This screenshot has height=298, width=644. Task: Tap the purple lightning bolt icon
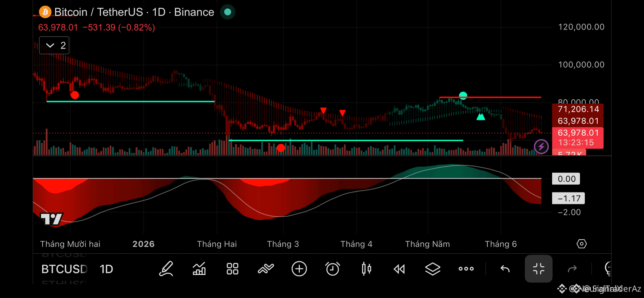tap(541, 146)
